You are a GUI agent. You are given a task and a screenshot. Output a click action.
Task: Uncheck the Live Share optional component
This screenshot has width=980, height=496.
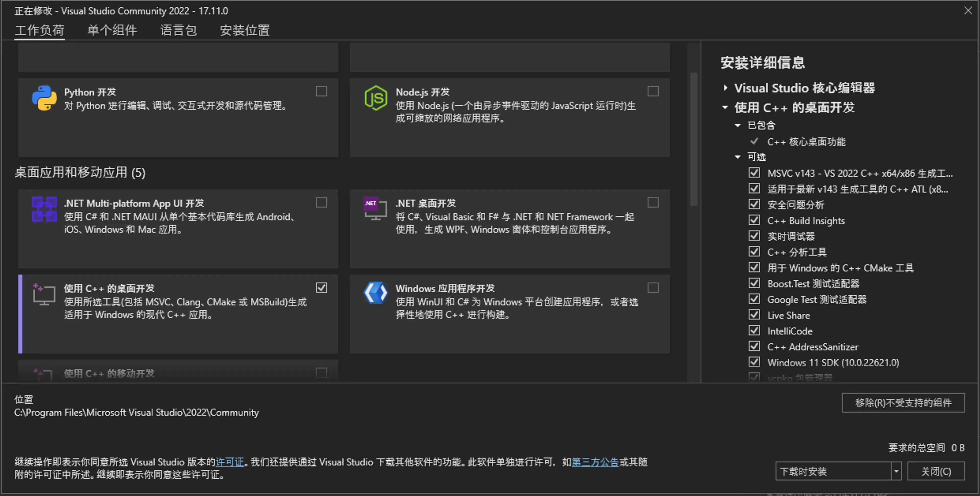754,315
